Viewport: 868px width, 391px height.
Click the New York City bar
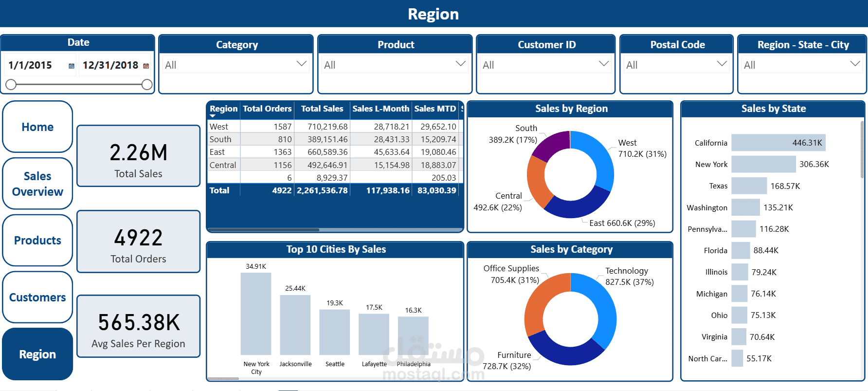(x=256, y=314)
